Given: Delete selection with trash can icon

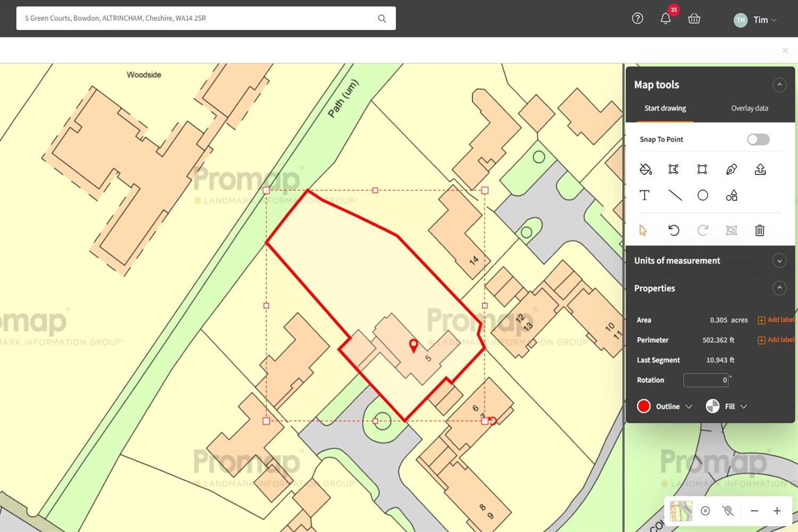Looking at the screenshot, I should (760, 230).
